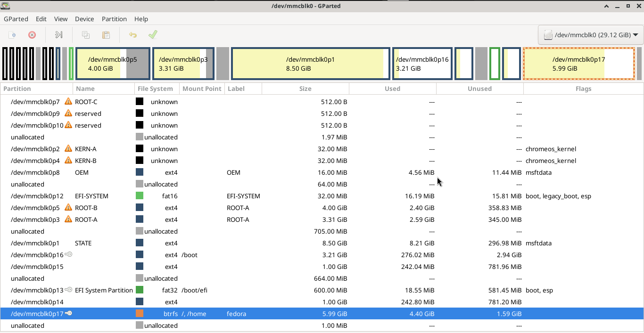Click the Delete partition toolbar icon
The height and width of the screenshot is (333, 644).
point(32,35)
